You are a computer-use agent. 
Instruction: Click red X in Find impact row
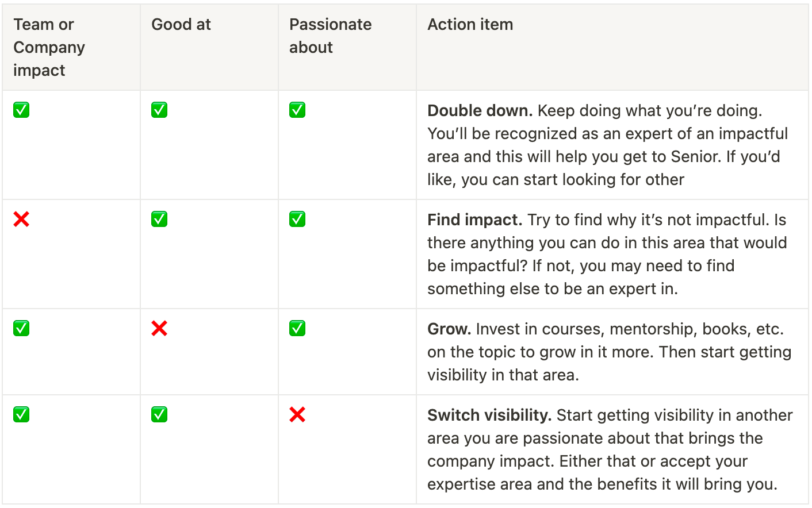pos(21,219)
